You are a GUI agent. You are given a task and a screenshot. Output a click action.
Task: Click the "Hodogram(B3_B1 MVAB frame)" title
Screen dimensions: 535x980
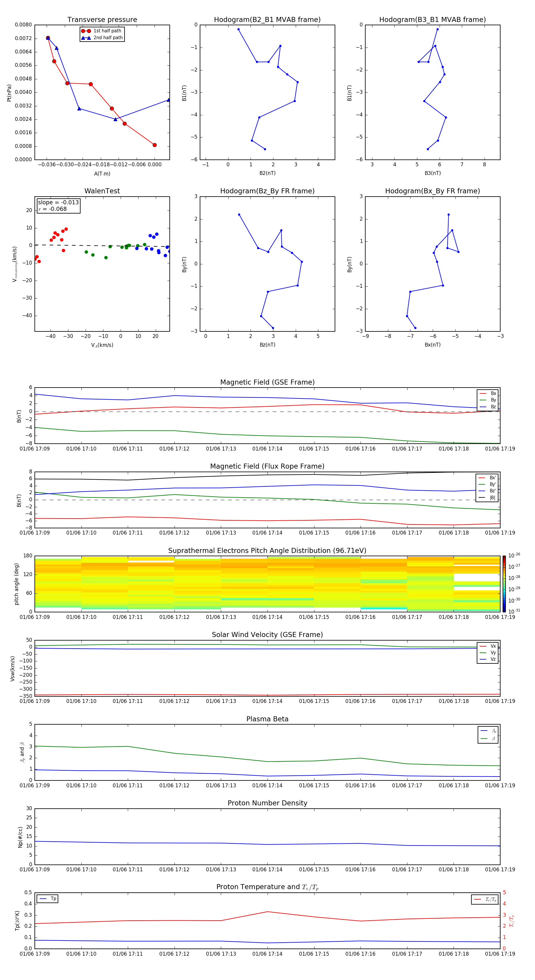point(432,20)
